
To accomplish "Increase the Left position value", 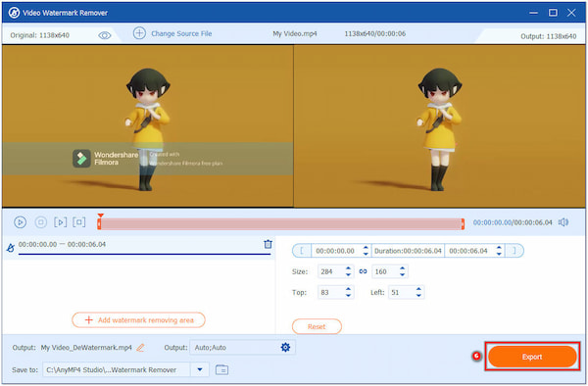I will 418,289.
